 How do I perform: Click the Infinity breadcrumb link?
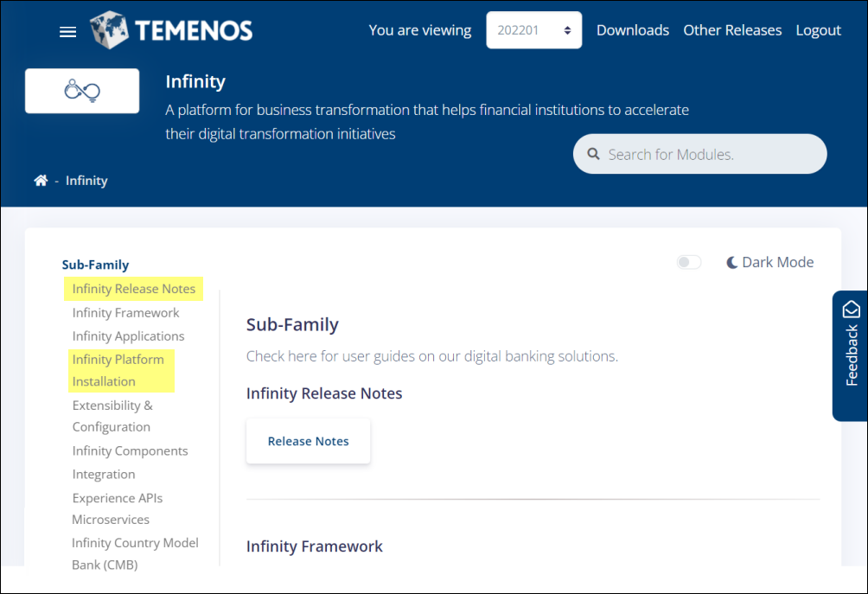click(x=86, y=180)
